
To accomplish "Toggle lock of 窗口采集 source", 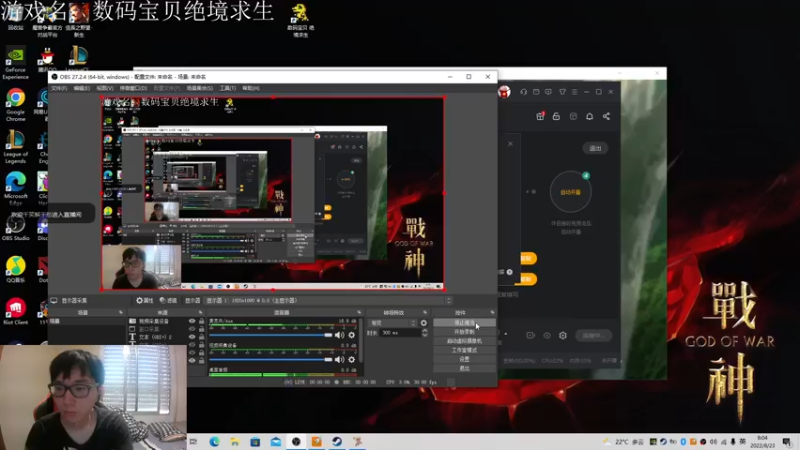I will (x=202, y=329).
